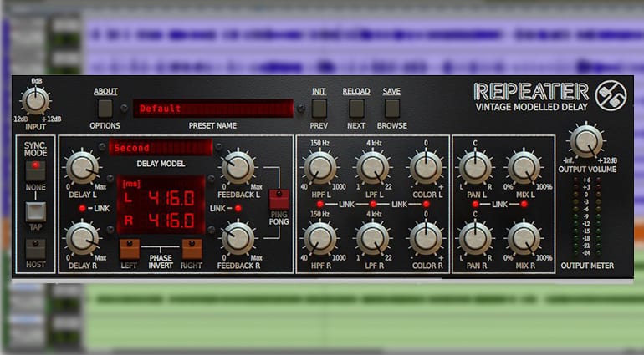Click the HPF R knob

coord(320,238)
